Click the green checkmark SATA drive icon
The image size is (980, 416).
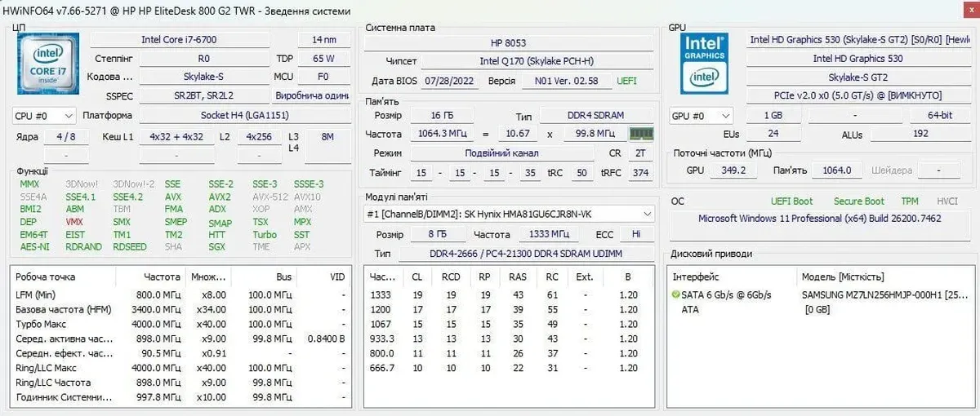pyautogui.click(x=675, y=294)
